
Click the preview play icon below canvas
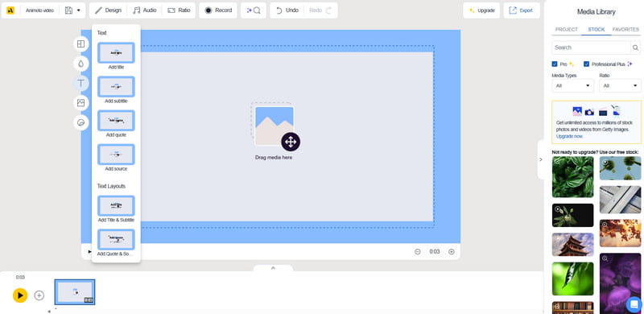click(x=89, y=251)
